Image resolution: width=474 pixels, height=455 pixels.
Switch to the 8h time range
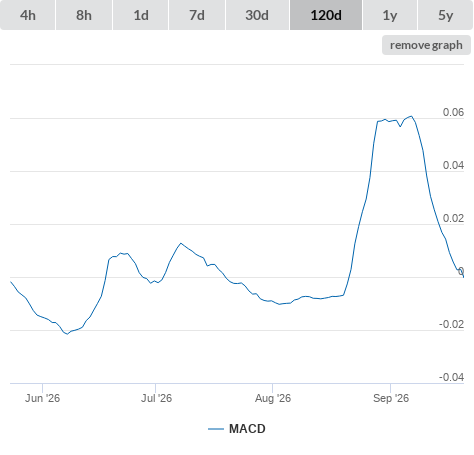[x=84, y=15]
